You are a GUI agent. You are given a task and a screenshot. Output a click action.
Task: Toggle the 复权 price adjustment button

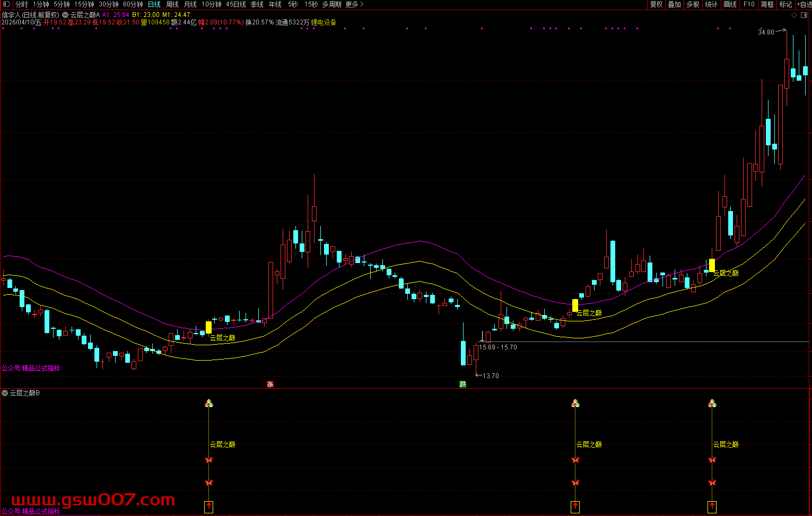657,4
